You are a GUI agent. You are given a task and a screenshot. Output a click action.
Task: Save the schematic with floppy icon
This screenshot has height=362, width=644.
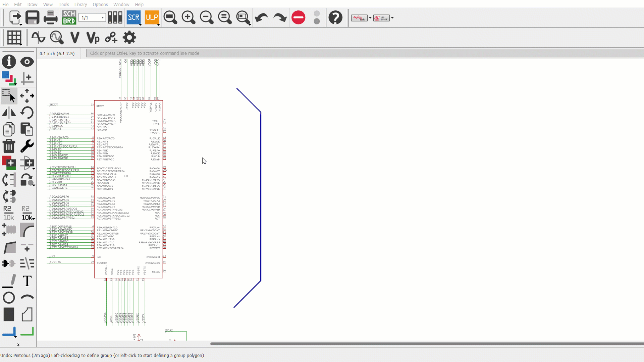coord(33,17)
